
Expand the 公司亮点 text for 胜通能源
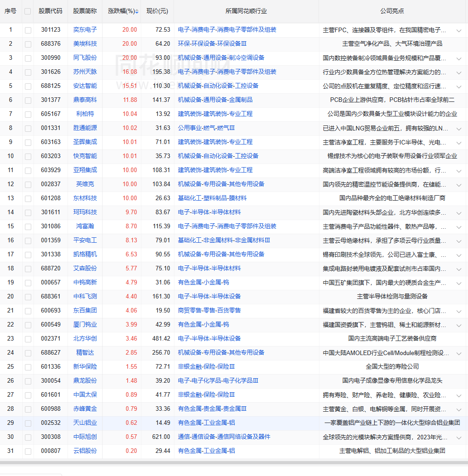pos(459,129)
